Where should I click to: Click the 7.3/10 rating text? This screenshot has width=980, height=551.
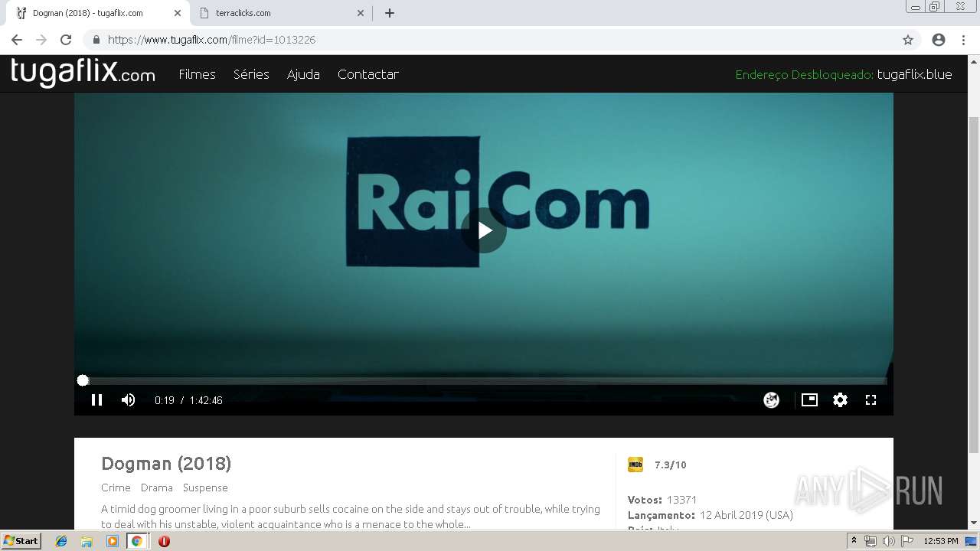click(x=671, y=465)
